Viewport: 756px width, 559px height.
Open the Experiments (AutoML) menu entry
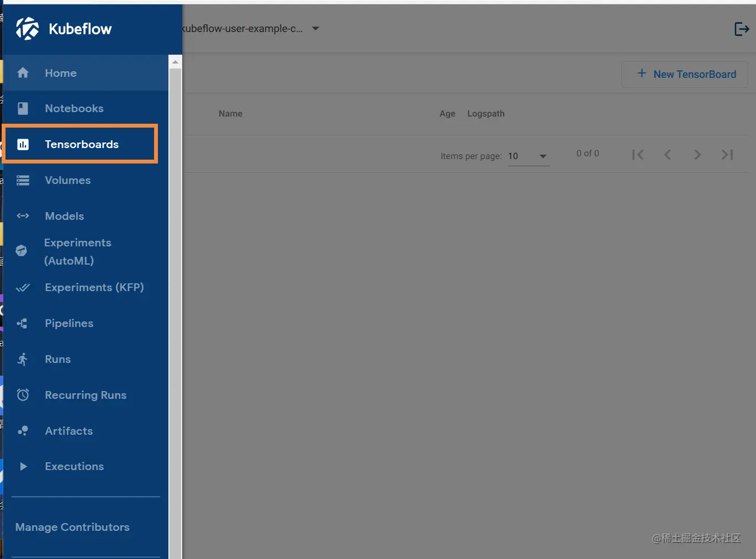pos(86,251)
